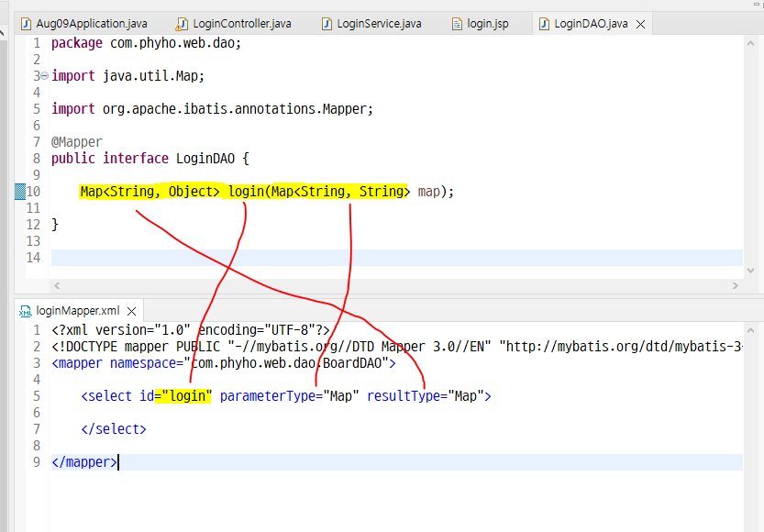Collapse the import block at line 3

pos(44,76)
